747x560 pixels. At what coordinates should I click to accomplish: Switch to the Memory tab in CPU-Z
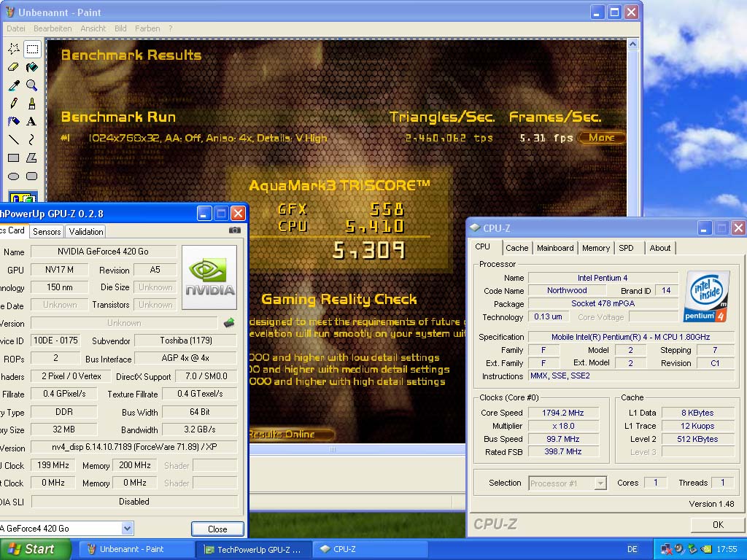click(595, 248)
